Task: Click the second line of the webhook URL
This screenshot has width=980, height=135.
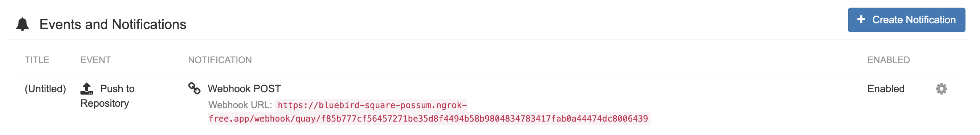Action: tap(428, 119)
